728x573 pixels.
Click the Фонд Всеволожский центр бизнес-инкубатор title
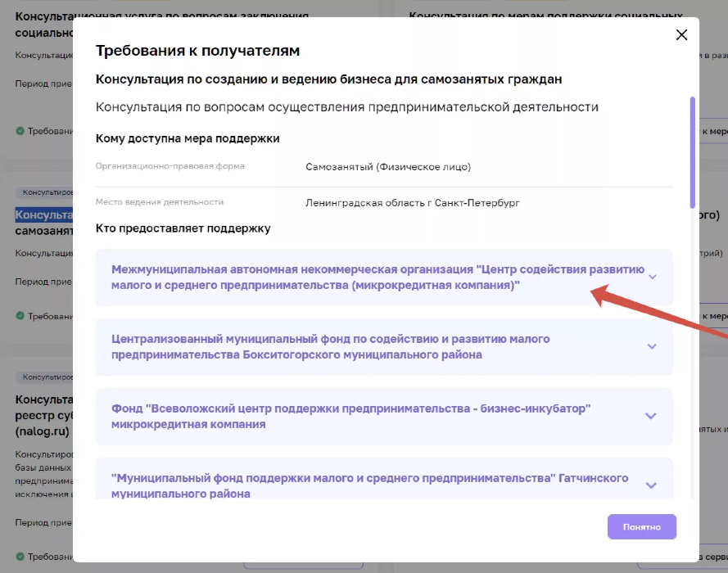pyautogui.click(x=350, y=416)
